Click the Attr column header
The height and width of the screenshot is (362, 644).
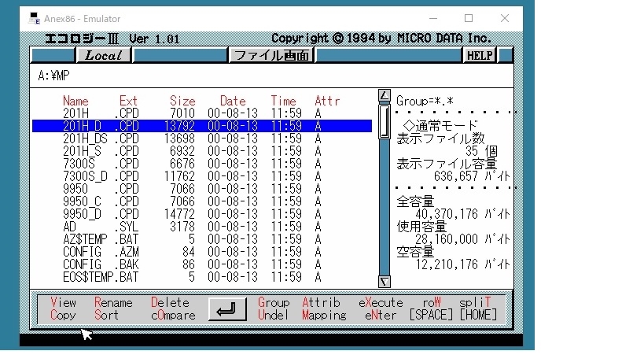[x=327, y=101]
